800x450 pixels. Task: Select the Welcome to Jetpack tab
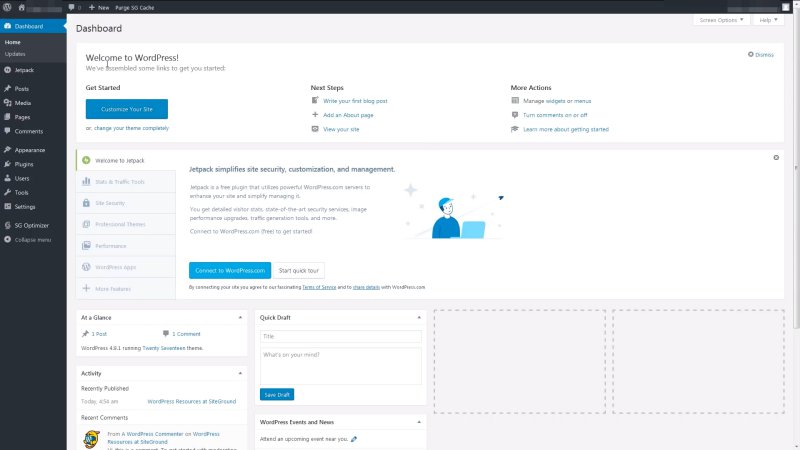click(x=126, y=160)
